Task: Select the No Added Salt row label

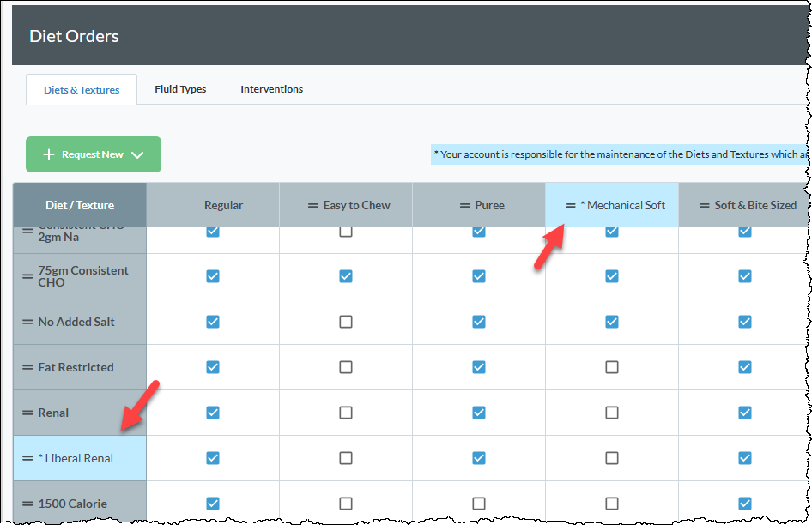Action: click(x=76, y=322)
